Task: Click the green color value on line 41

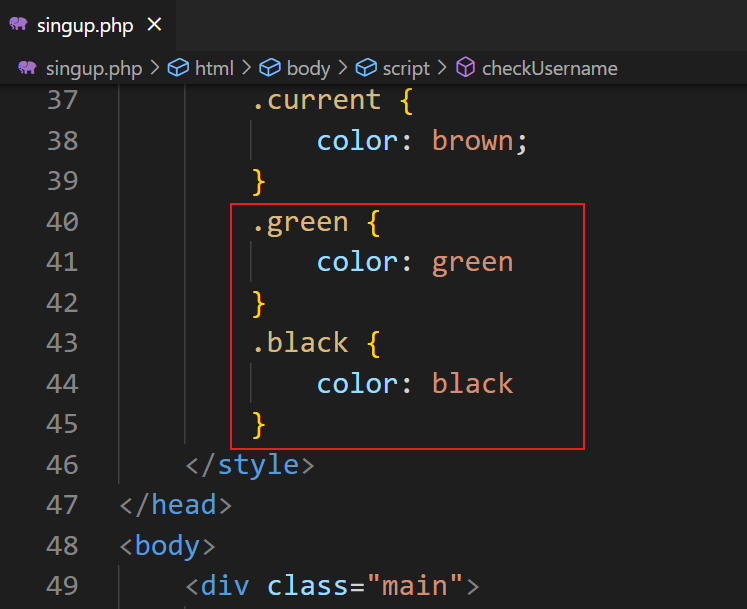Action: tap(473, 263)
